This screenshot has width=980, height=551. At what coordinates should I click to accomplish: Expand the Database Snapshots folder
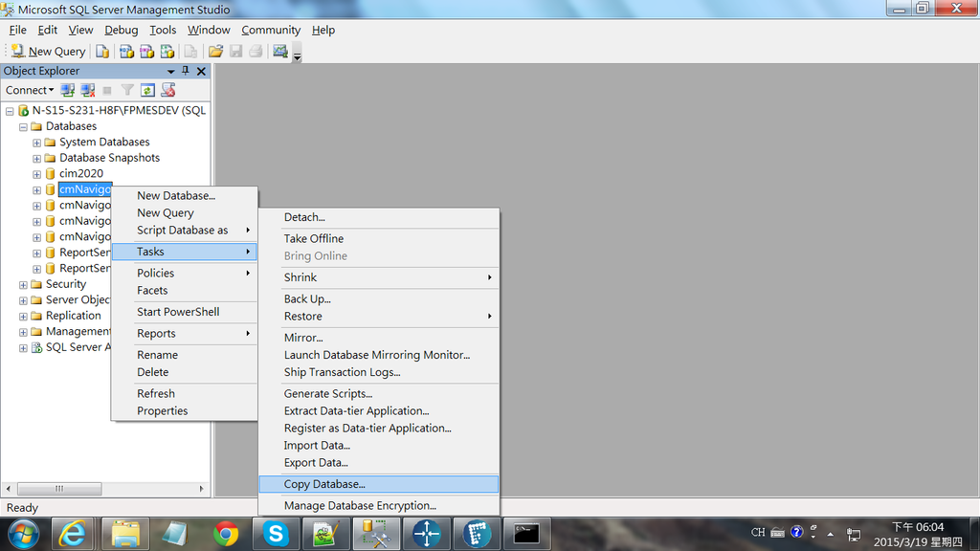37,158
